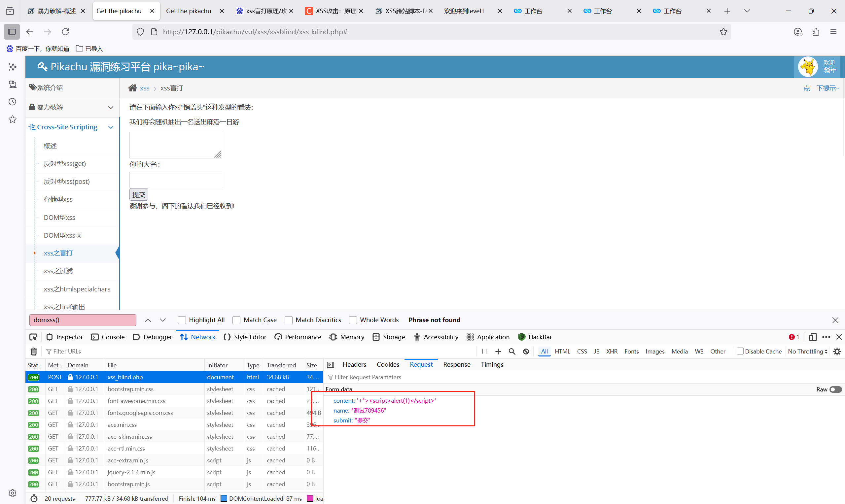The image size is (845, 504).
Task: Select the jquery-2.1.4.min.js request row
Action: point(174,472)
